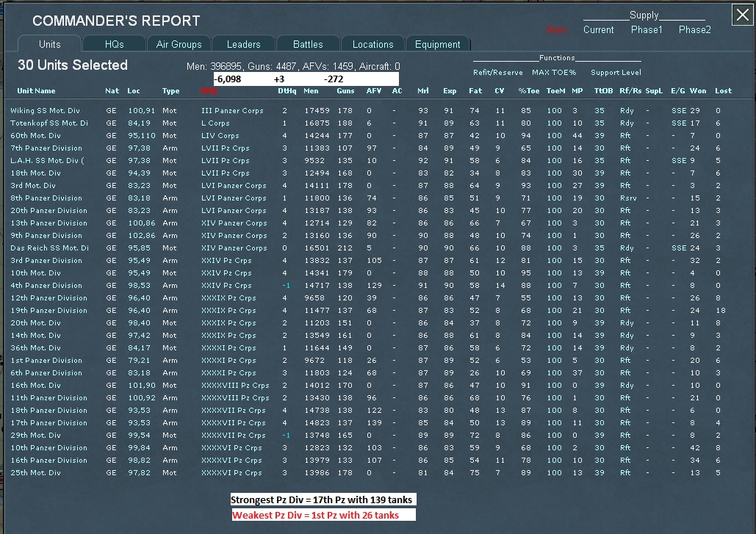Sort by E/G column header
Image resolution: width=756 pixels, height=534 pixels.
pyautogui.click(x=678, y=90)
